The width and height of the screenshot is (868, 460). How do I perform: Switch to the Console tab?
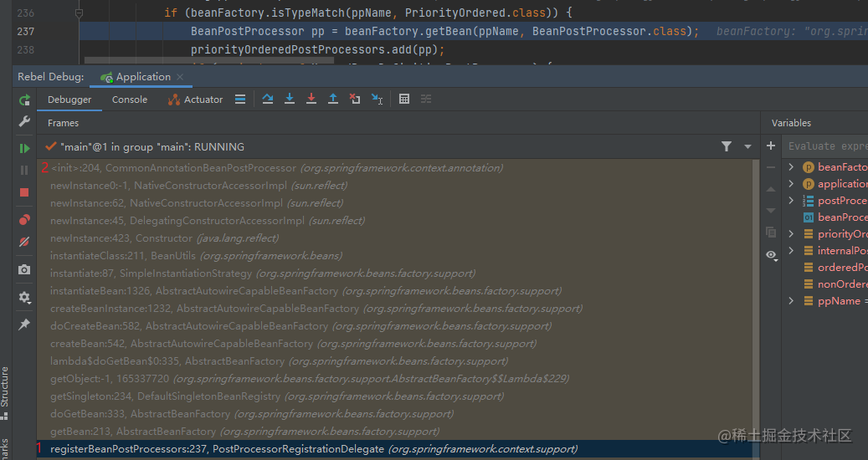[130, 100]
